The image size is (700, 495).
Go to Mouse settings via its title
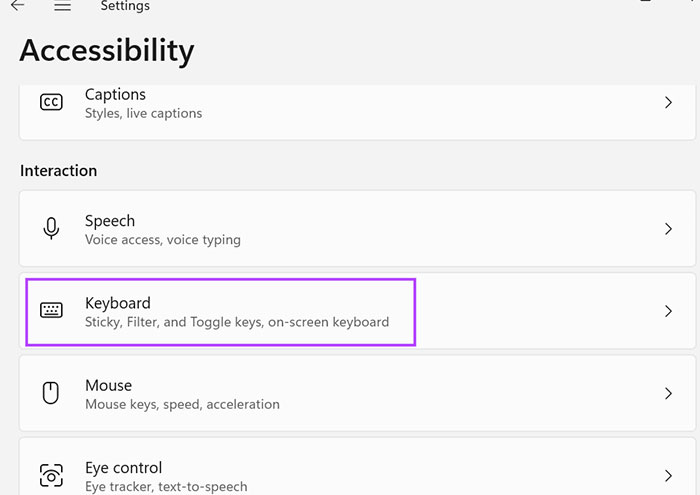[x=108, y=385]
